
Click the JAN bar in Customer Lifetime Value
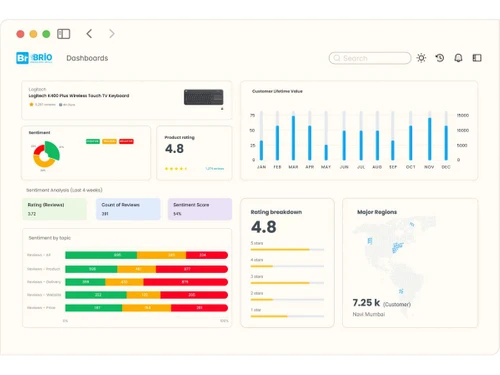coord(261,150)
